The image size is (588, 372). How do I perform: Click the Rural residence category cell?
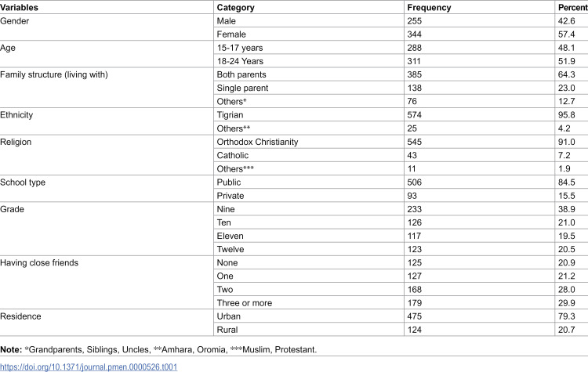click(227, 330)
